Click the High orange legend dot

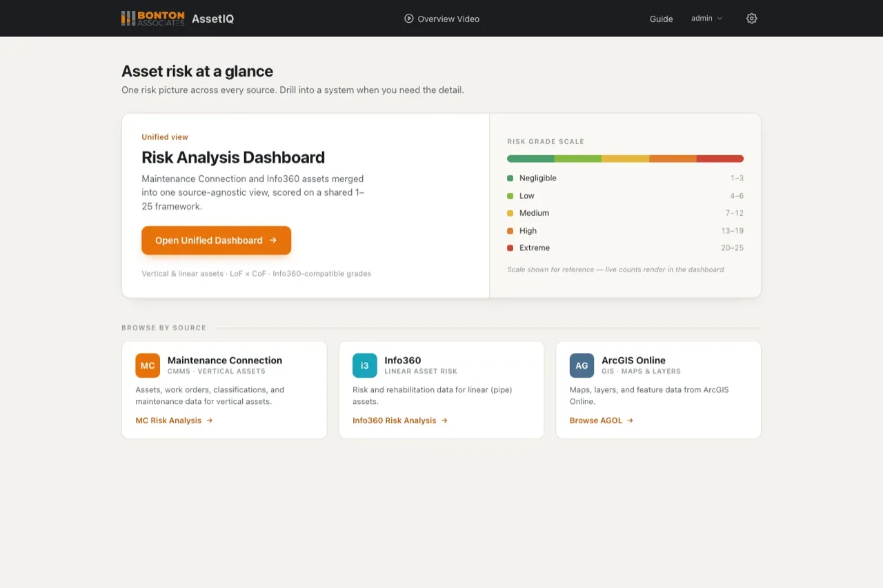pos(510,231)
